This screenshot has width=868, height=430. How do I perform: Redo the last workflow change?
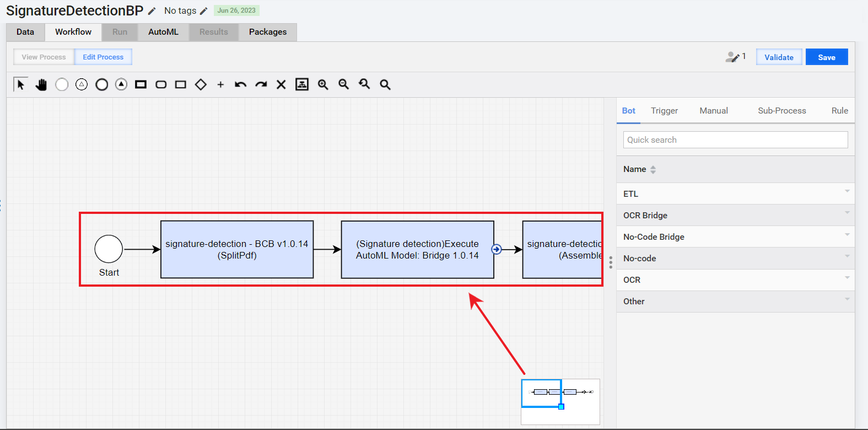point(261,84)
